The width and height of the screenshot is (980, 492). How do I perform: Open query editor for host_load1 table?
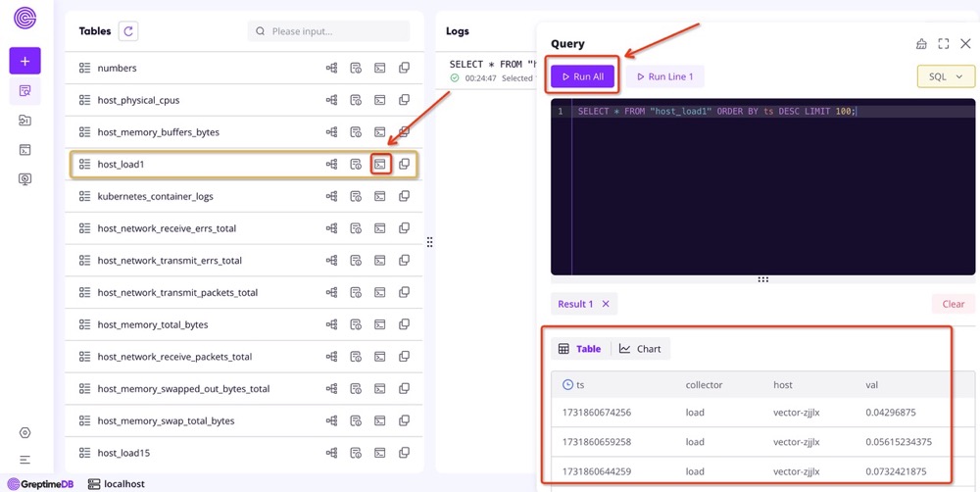click(380, 165)
